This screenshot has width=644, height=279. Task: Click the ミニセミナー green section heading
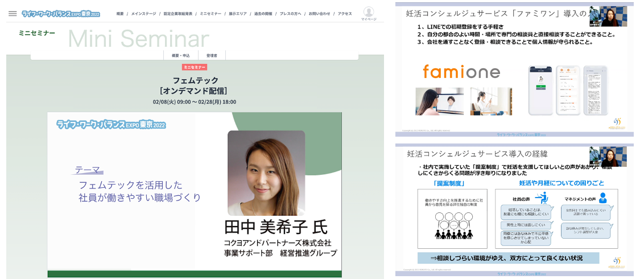click(37, 33)
